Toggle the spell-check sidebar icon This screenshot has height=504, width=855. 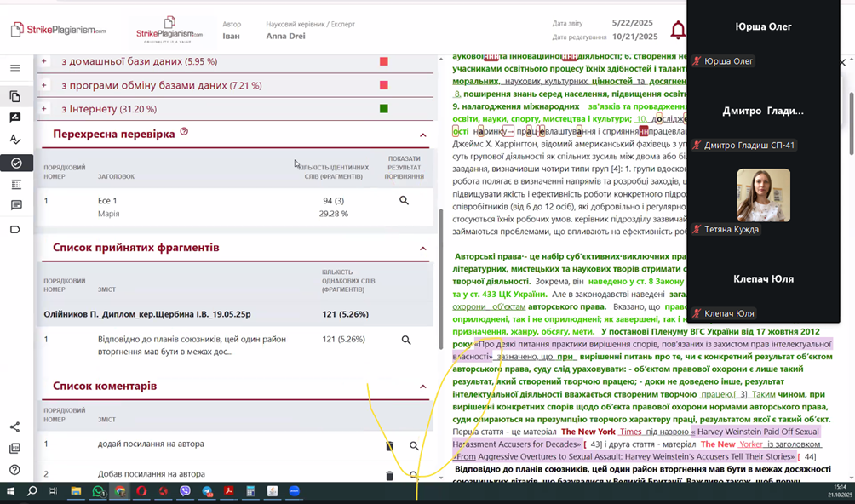coord(15,140)
